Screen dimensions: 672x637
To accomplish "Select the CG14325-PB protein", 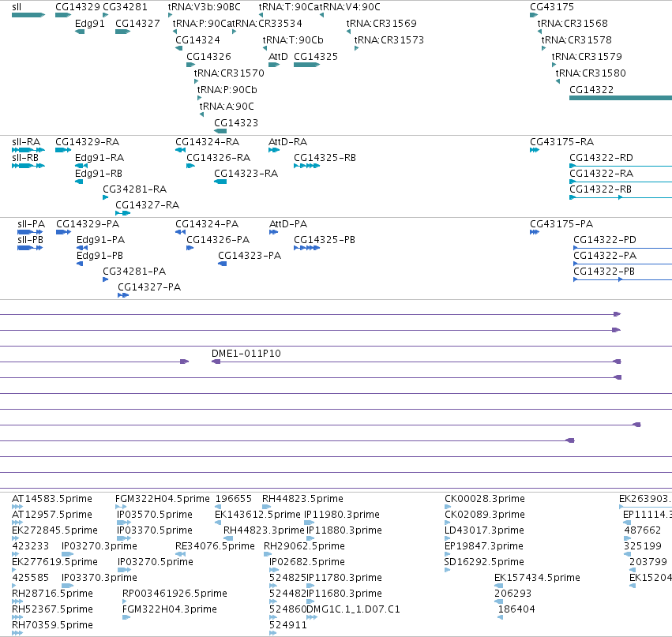I will pos(307,248).
